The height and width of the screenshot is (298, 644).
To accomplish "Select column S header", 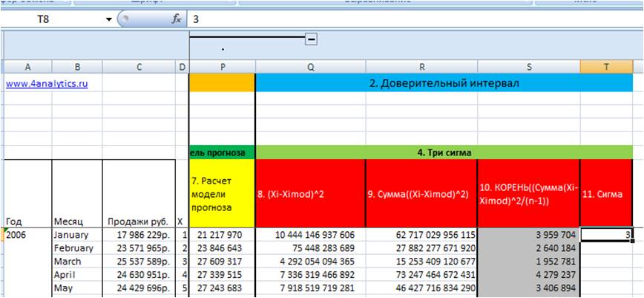I will coord(528,67).
